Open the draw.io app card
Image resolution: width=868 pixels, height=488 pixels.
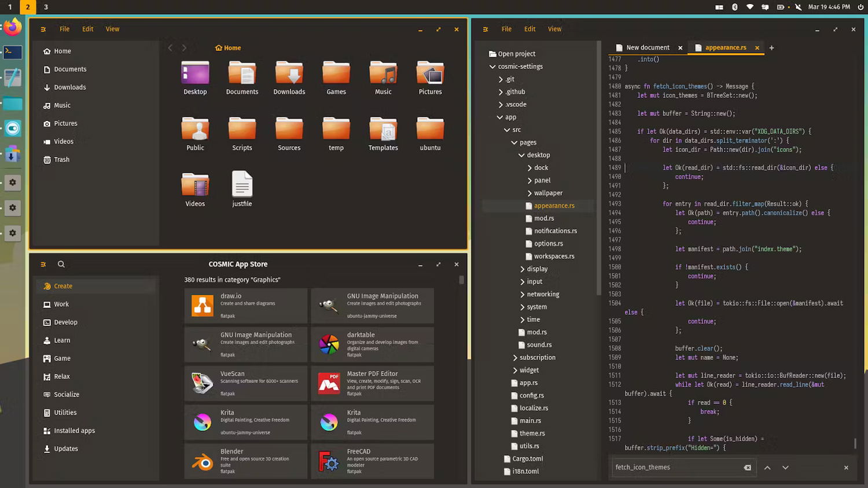(246, 306)
